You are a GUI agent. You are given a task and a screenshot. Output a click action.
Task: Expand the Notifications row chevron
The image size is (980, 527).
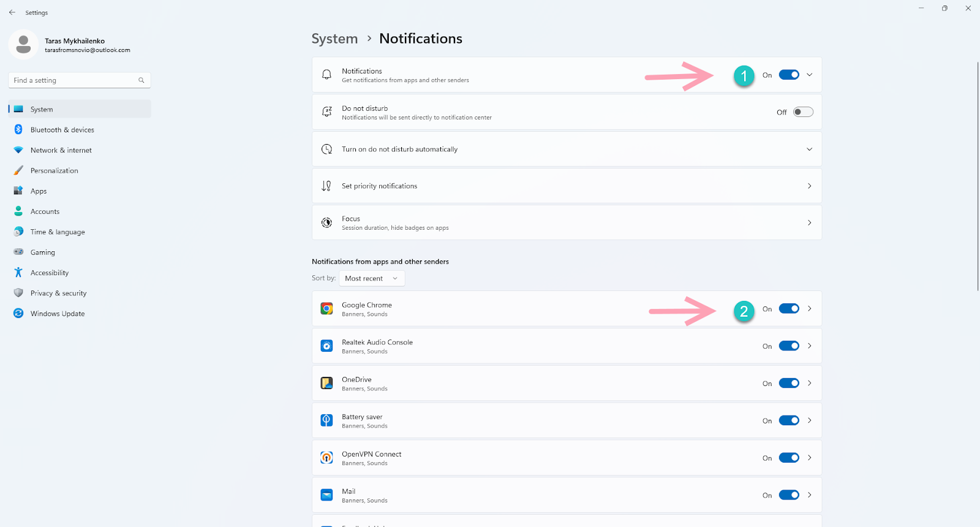[x=810, y=75]
